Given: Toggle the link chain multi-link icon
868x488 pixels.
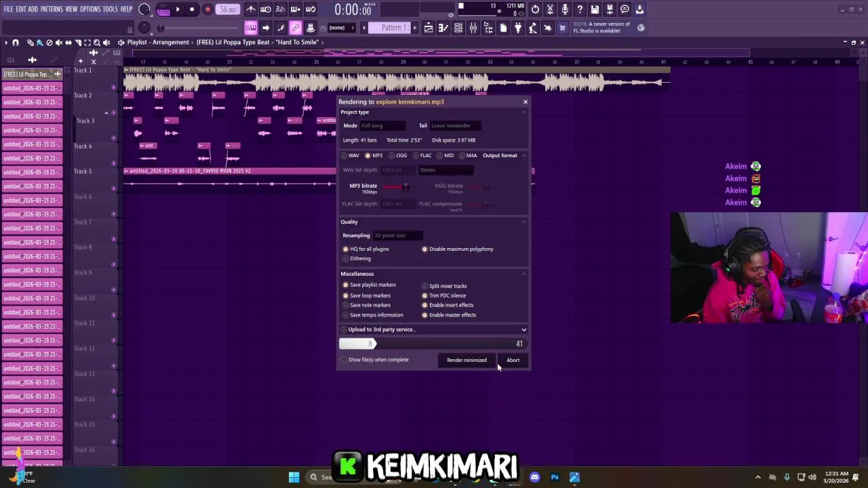Looking at the screenshot, I should click(296, 28).
